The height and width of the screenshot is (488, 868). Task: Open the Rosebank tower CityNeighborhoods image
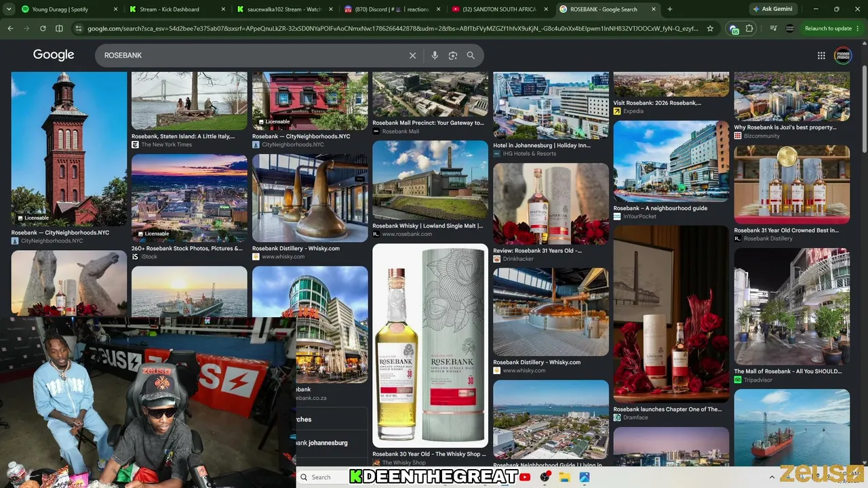tap(69, 149)
